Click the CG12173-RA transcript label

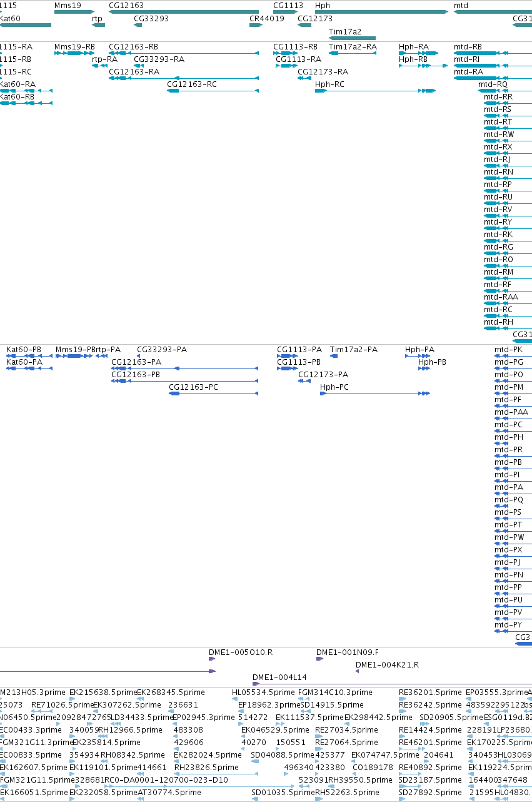coord(323,72)
